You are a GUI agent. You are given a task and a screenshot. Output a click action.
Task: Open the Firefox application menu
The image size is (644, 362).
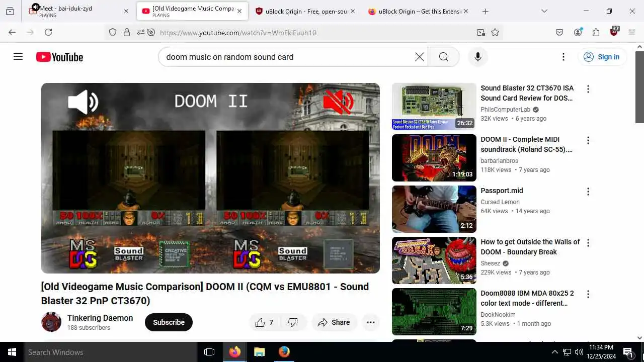coord(632,32)
